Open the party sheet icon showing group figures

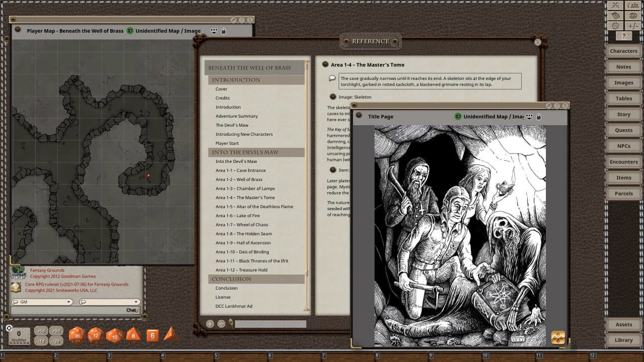pyautogui.click(x=633, y=6)
